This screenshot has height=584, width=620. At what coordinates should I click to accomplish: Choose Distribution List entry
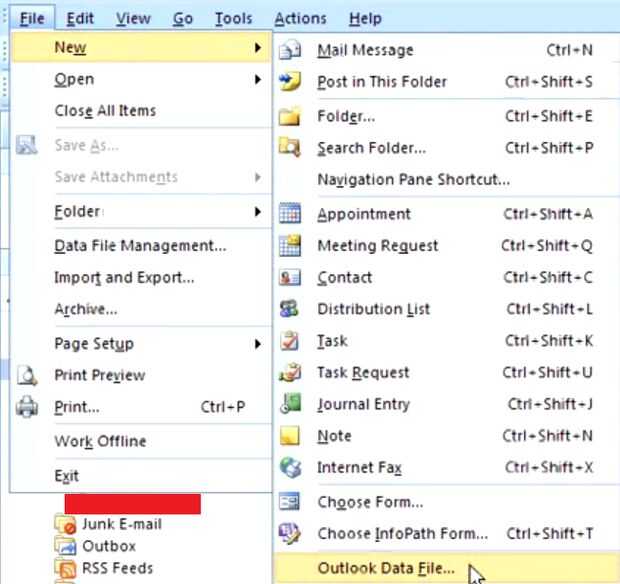click(447, 309)
